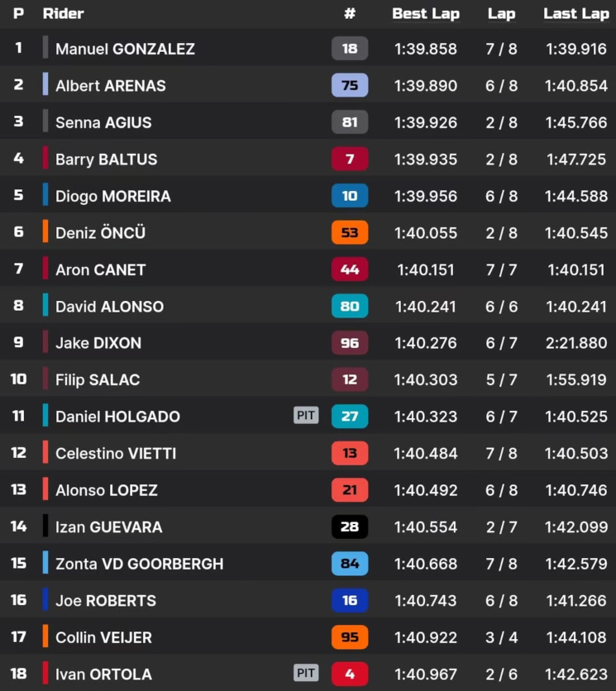Screen dimensions: 616x691
Task: Select Diogo Moreira's number 10 badge
Action: pyautogui.click(x=350, y=196)
